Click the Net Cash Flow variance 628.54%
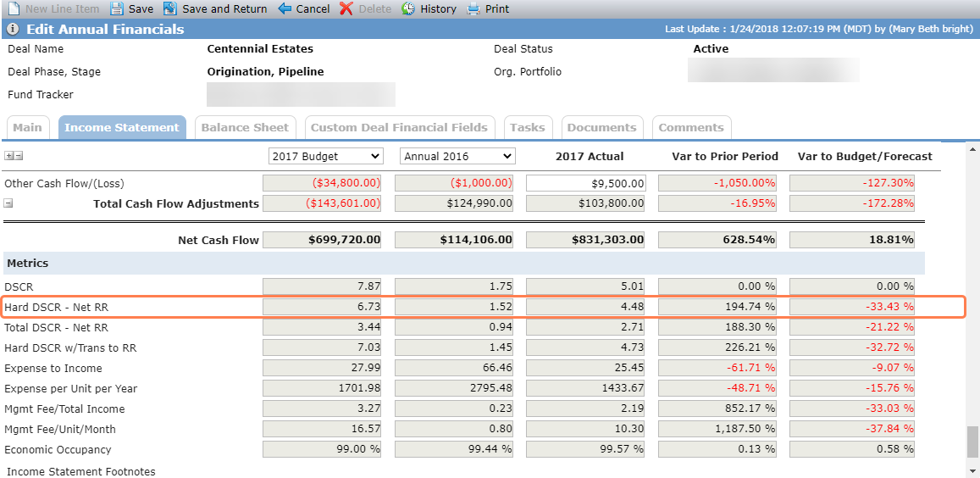The image size is (980, 478). [717, 240]
